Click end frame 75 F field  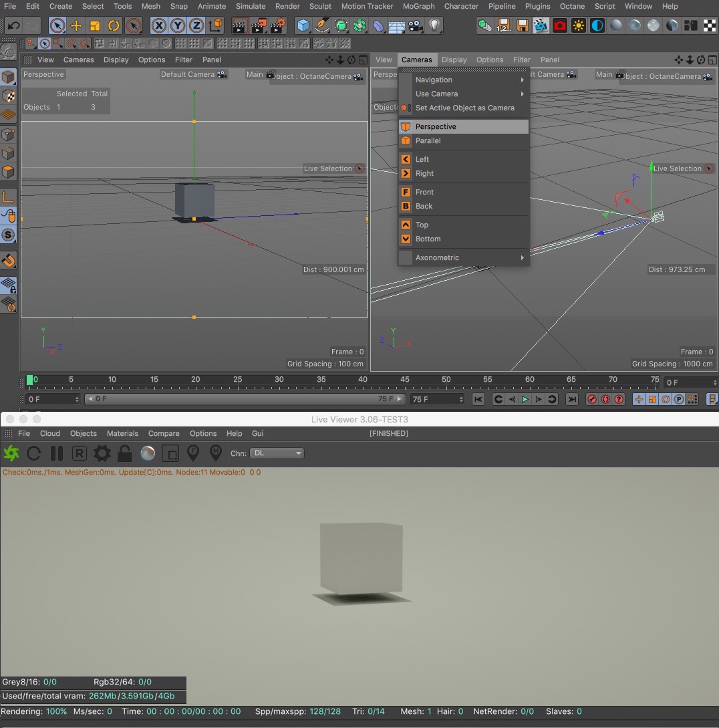pyautogui.click(x=437, y=399)
